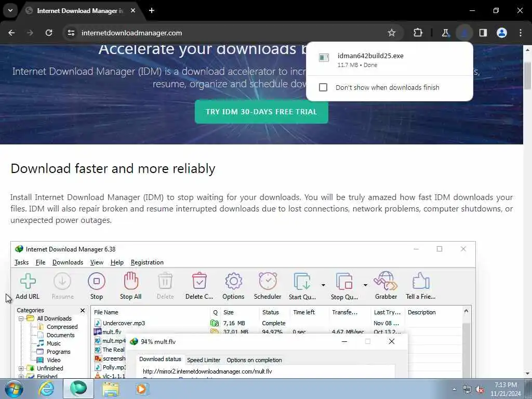Open Options gear icon in IDM toolbar
Screen dimensions: 532x399
[x=233, y=281]
